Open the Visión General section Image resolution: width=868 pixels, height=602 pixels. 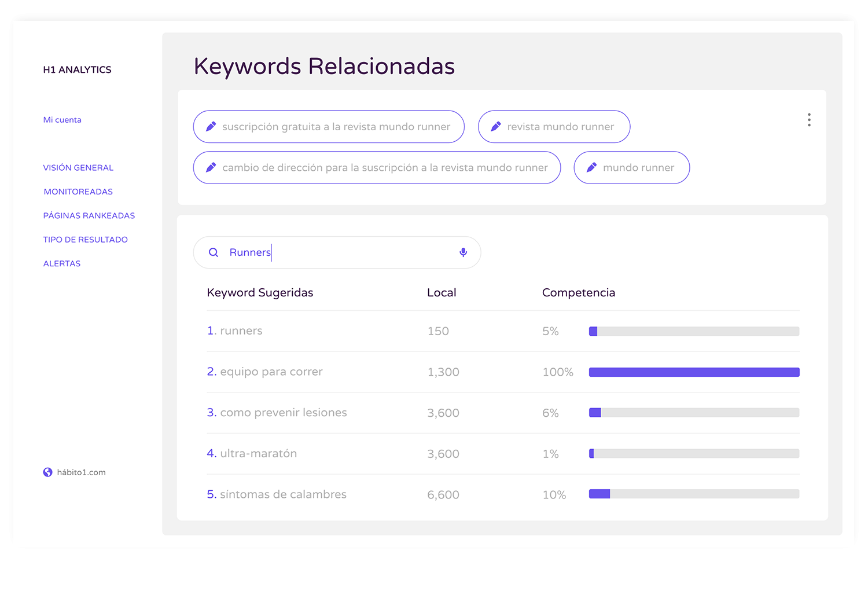coord(78,168)
